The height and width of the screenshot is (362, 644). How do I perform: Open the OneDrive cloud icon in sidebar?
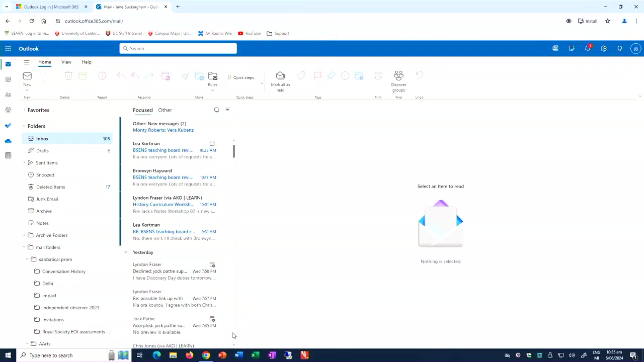point(8,141)
